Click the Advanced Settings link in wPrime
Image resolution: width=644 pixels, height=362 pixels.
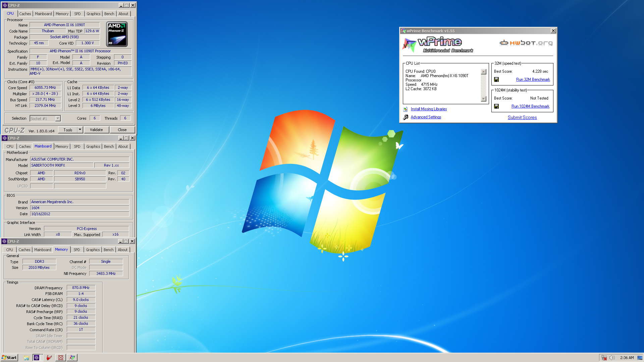(x=426, y=117)
